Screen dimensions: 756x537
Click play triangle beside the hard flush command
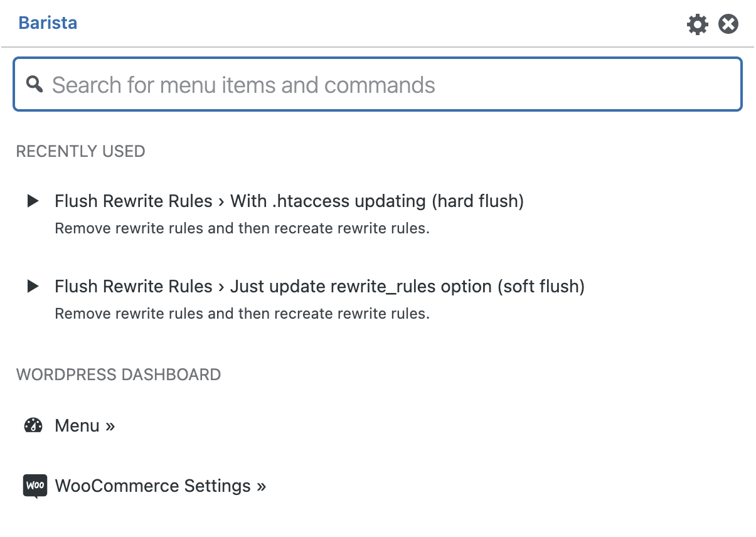[x=33, y=201]
